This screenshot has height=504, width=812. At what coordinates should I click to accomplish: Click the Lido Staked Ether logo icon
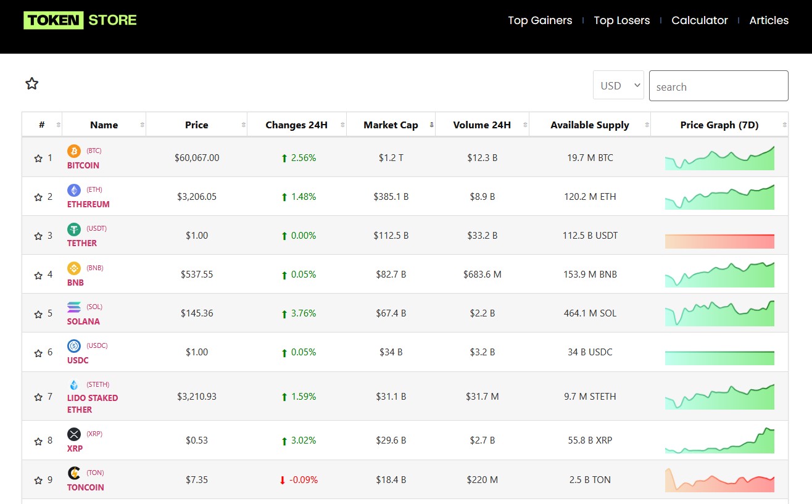point(74,385)
